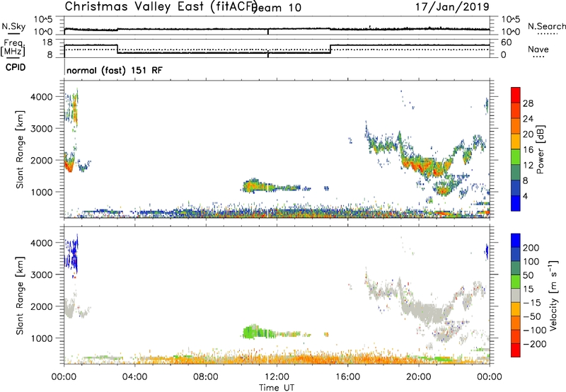Click the -15 label on the velocity colorbar
This screenshot has height=392, width=566.
coord(532,303)
